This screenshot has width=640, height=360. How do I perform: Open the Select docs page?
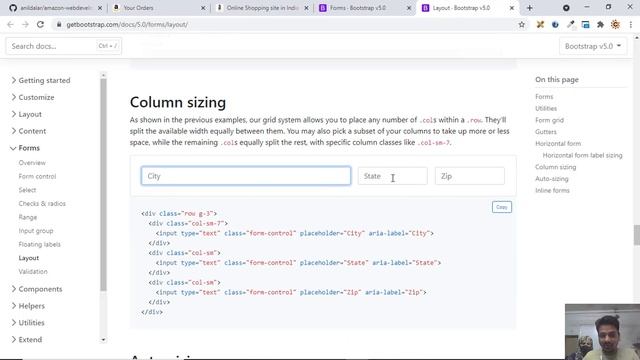27,190
